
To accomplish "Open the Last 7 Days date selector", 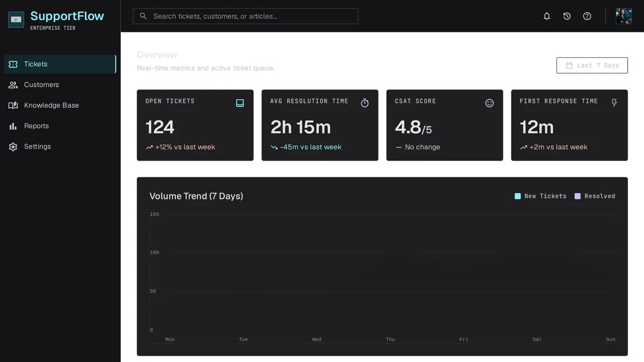I will (592, 65).
